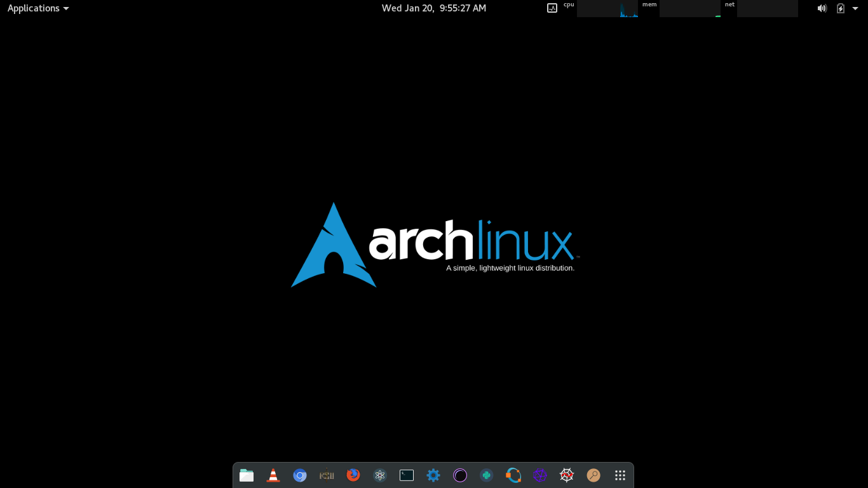Screen dimensions: 868x488
Task: Click the battery charging indicator
Action: click(840, 8)
